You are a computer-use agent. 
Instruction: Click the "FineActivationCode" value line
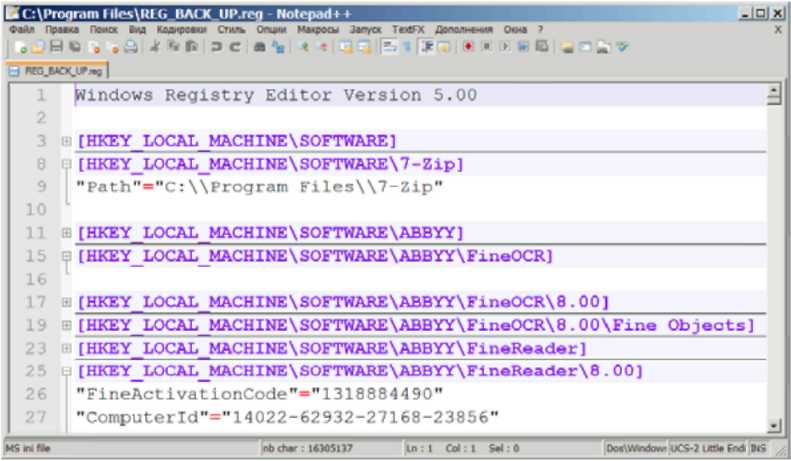259,394
